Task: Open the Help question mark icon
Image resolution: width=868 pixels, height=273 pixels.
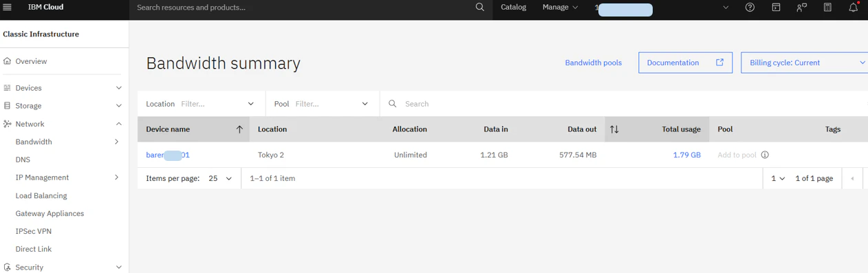Action: coord(750,8)
